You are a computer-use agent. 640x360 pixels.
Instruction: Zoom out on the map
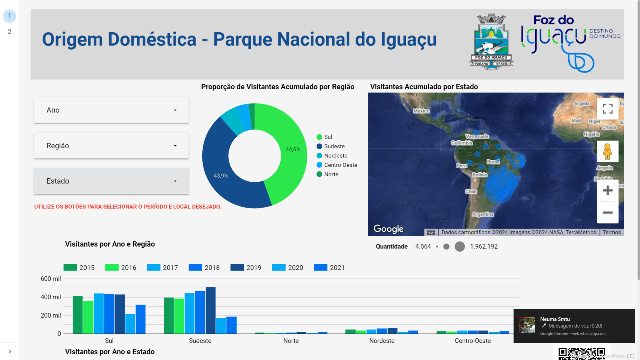point(607,213)
